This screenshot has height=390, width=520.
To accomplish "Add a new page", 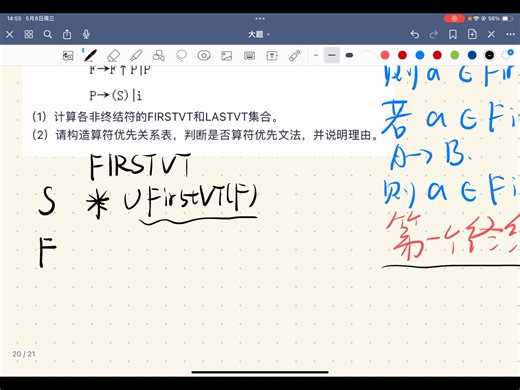I will point(472,34).
